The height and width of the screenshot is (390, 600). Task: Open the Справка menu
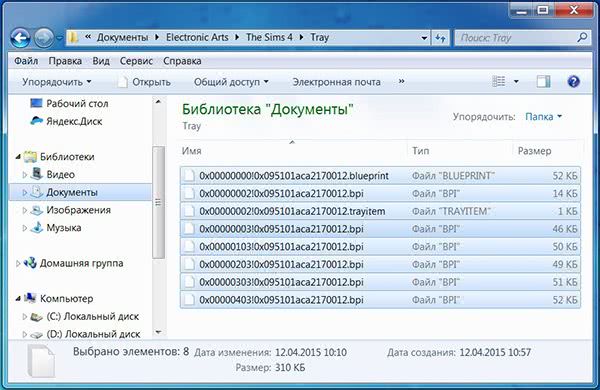click(x=182, y=61)
